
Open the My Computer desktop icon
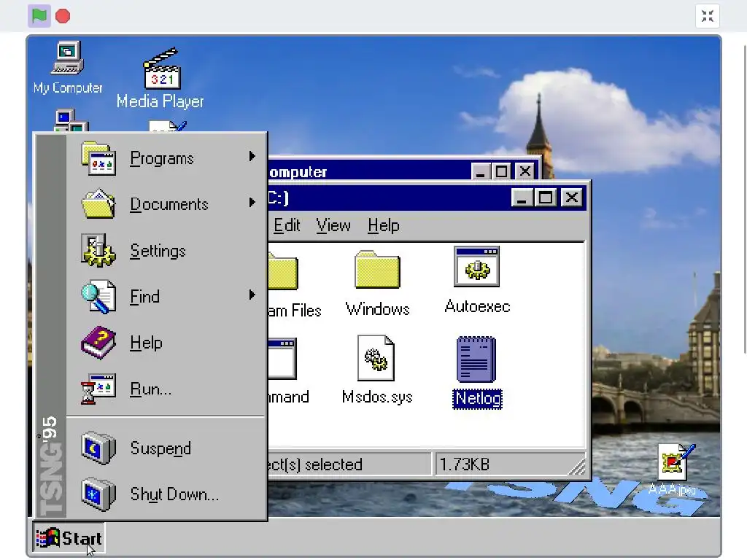(68, 67)
